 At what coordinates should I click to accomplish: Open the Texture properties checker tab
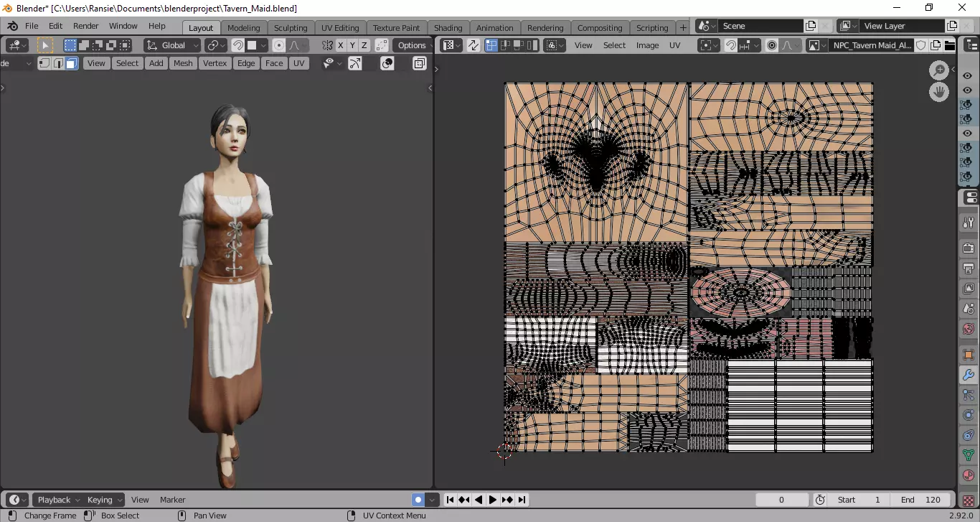pyautogui.click(x=968, y=500)
